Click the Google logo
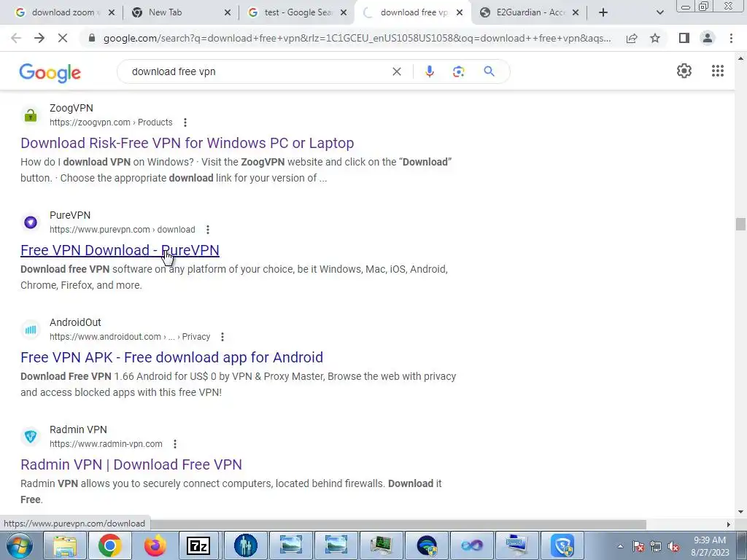The height and width of the screenshot is (560, 747). tap(50, 72)
